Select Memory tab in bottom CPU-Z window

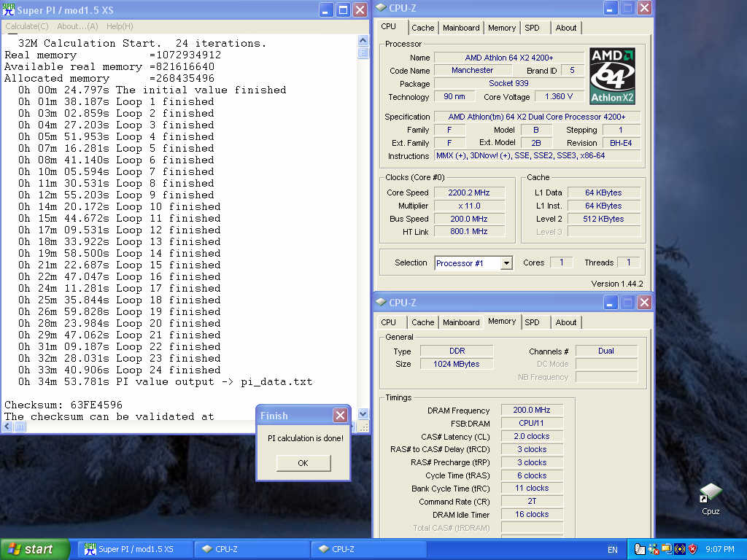(502, 322)
